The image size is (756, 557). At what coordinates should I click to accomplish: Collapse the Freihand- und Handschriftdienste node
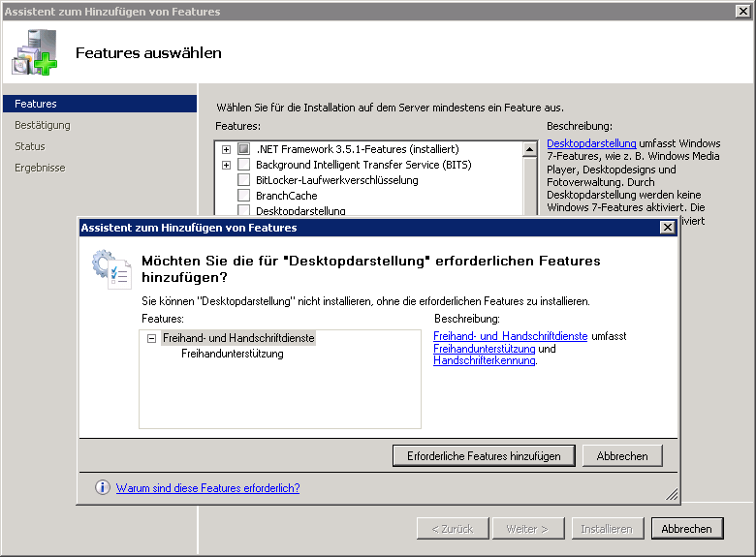(151, 338)
